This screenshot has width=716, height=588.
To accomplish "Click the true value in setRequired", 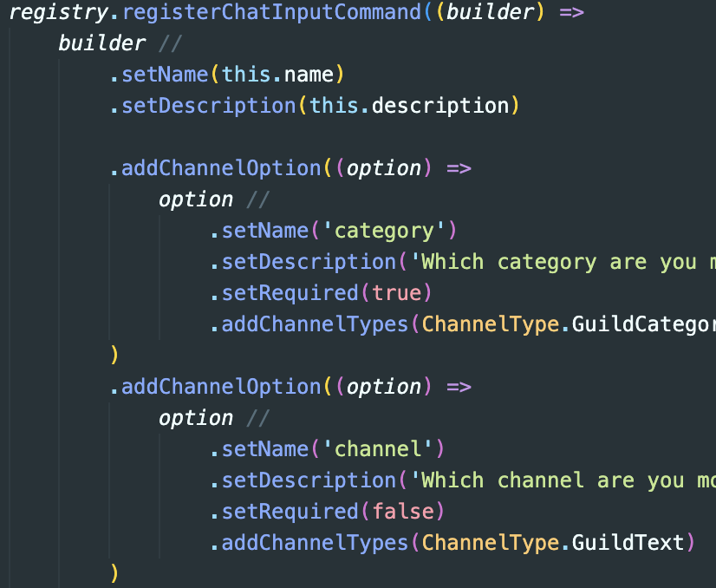I will [395, 293].
